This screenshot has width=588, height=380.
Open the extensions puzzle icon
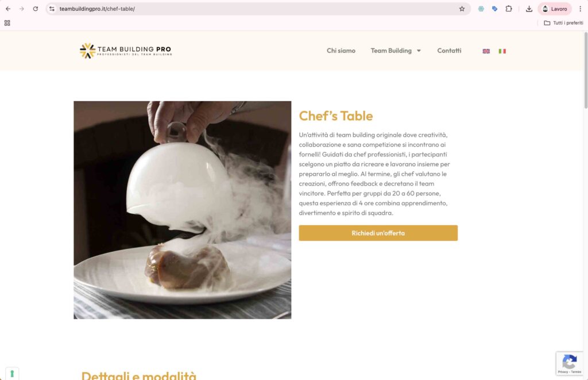click(x=509, y=9)
